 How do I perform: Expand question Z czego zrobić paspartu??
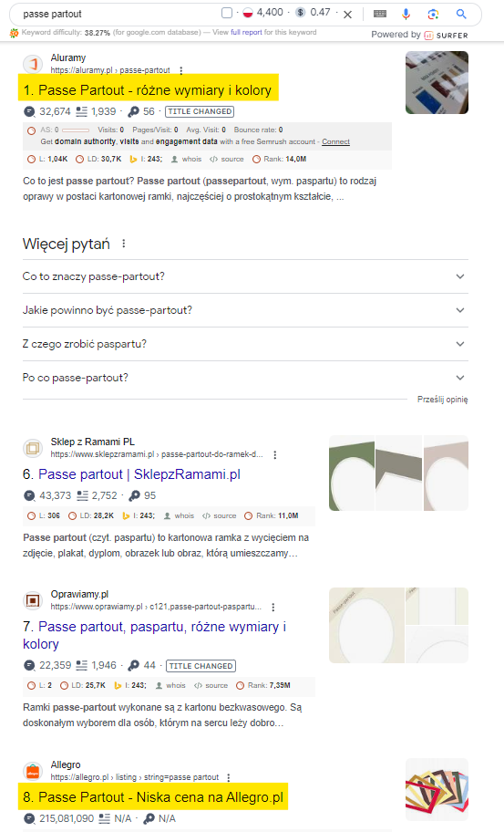[x=245, y=344]
